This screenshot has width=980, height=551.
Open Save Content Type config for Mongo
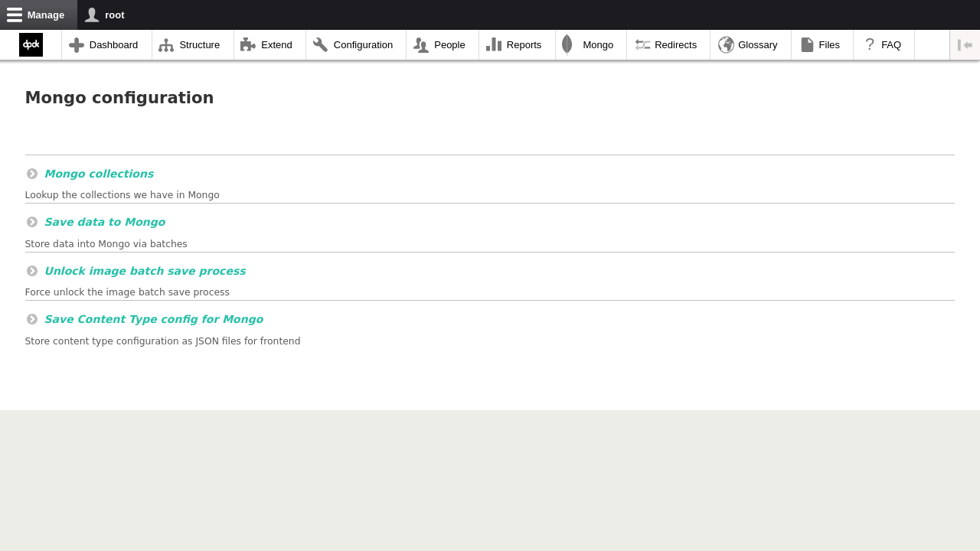154,319
